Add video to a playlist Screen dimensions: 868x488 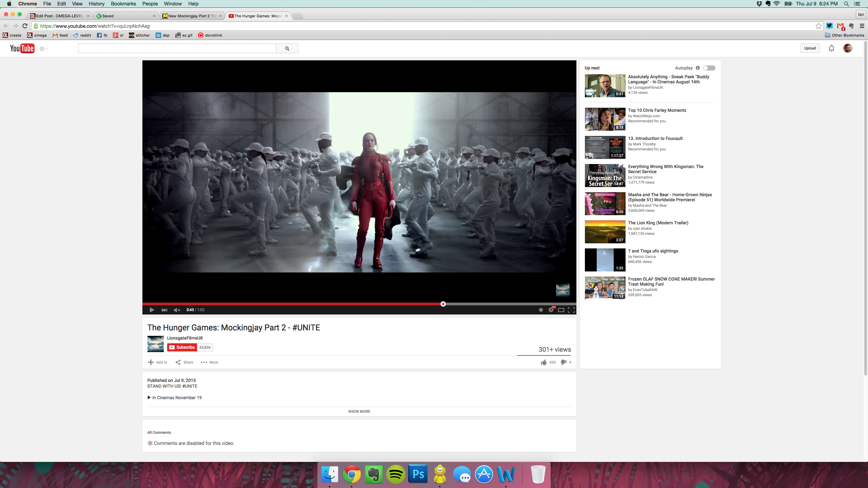click(158, 362)
